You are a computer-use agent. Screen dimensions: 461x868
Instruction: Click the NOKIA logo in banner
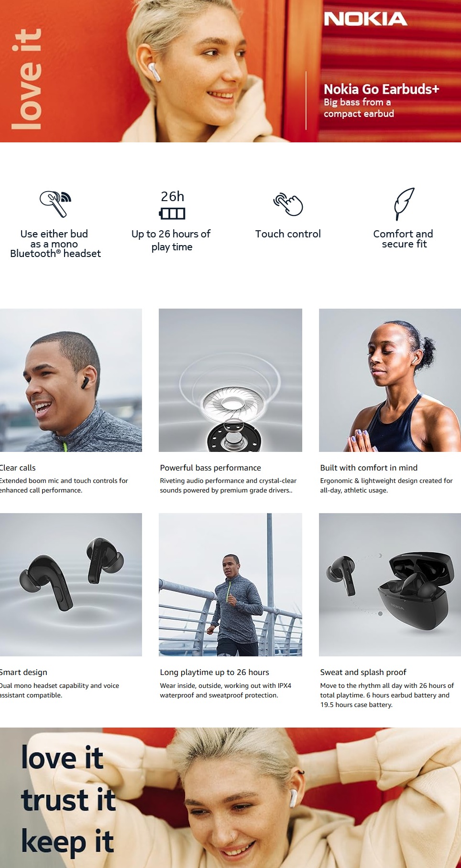(x=365, y=19)
